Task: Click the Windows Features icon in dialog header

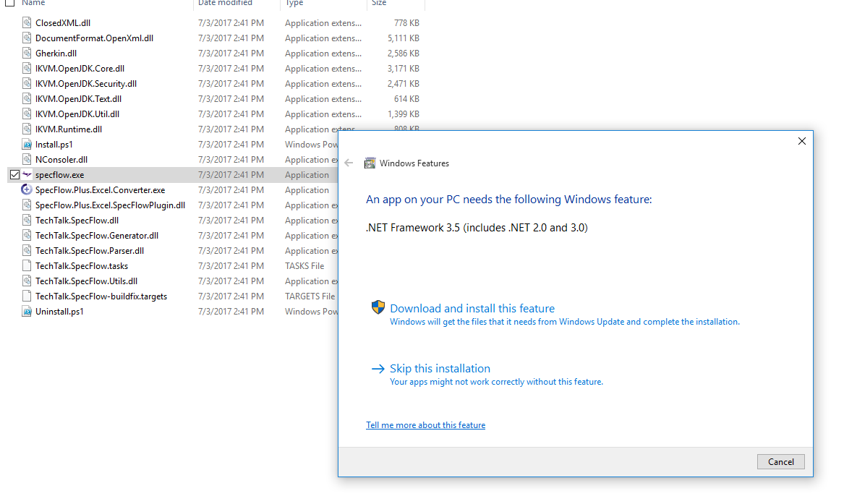Action: click(370, 163)
